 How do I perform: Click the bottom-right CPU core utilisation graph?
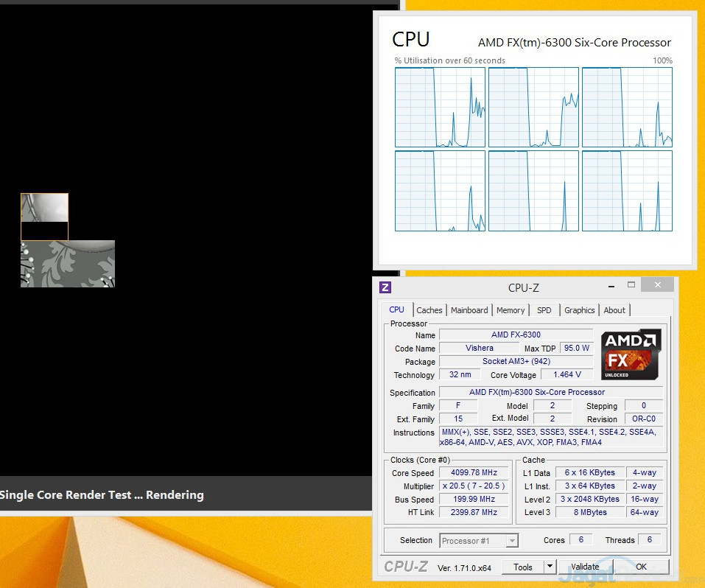coord(627,191)
